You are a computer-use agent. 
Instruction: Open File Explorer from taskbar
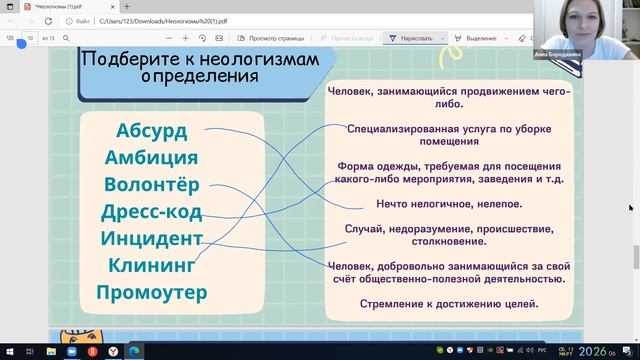tap(51, 351)
